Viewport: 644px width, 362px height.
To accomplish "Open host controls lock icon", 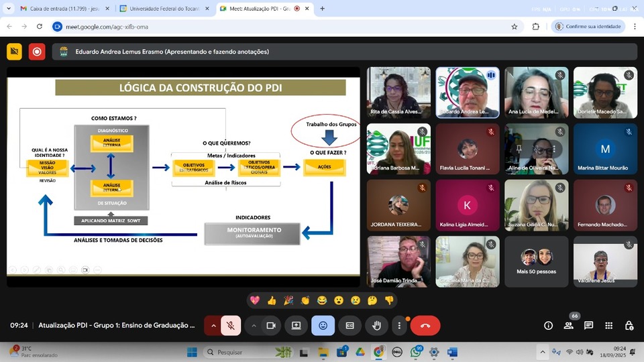I will tap(629, 325).
